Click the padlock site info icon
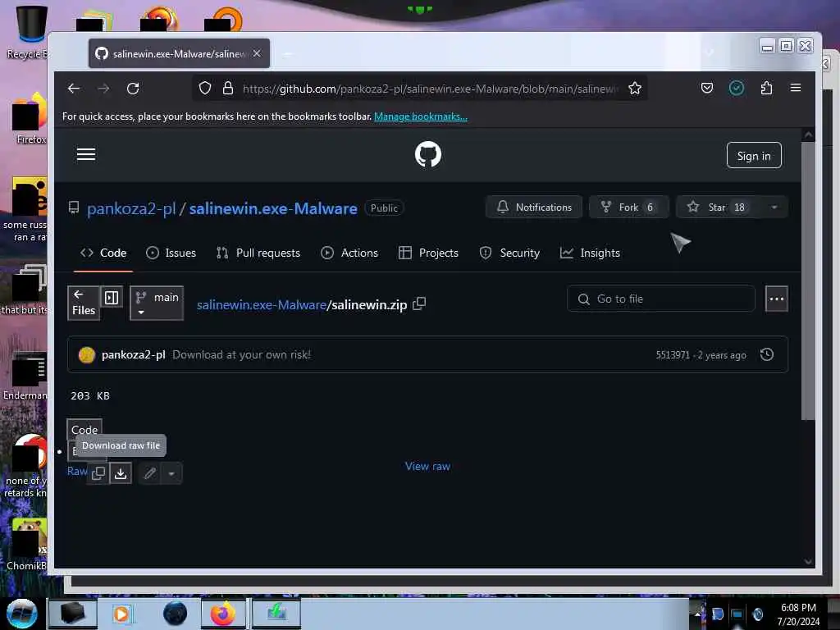The width and height of the screenshot is (840, 630). (228, 88)
